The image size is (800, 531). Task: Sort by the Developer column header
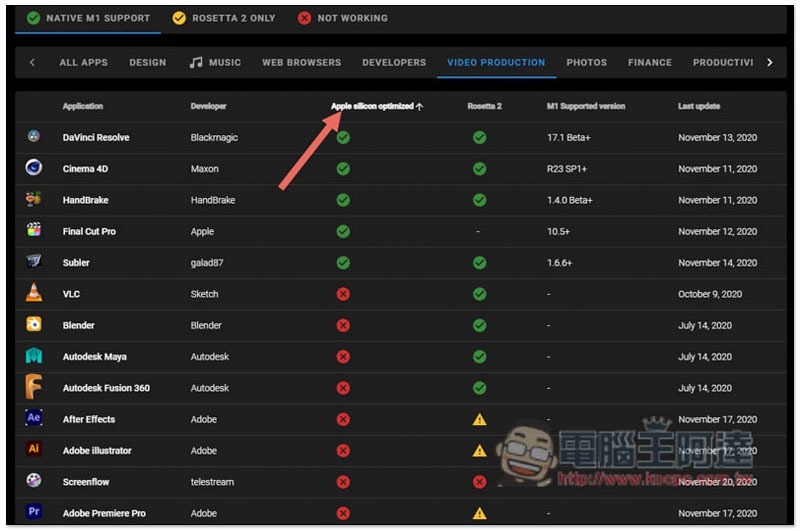pos(208,106)
